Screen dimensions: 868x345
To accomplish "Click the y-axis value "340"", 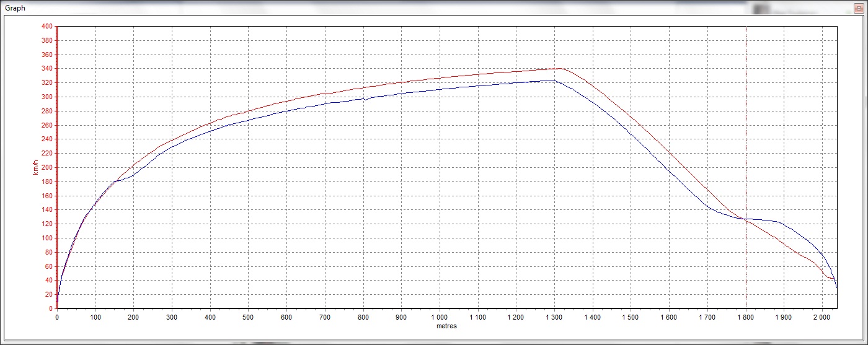I will tap(47, 69).
